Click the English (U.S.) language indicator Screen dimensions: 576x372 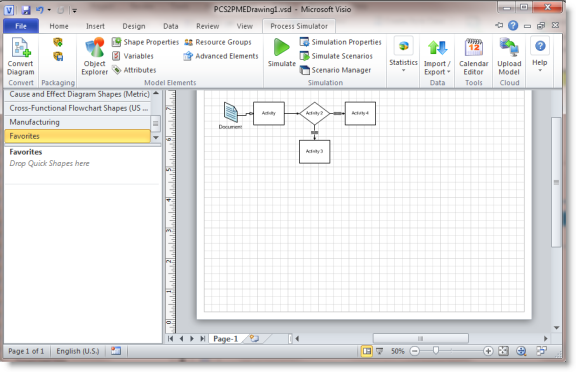(x=78, y=351)
